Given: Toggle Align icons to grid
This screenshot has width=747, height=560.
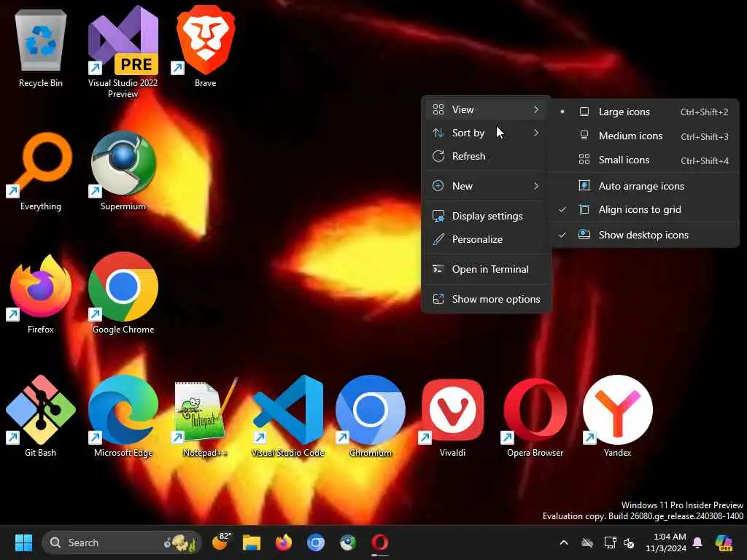Looking at the screenshot, I should [x=644, y=210].
